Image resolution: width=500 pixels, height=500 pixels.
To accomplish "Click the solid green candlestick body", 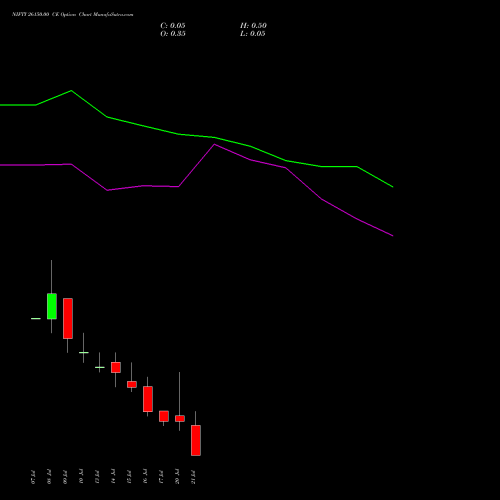I will point(52,306).
